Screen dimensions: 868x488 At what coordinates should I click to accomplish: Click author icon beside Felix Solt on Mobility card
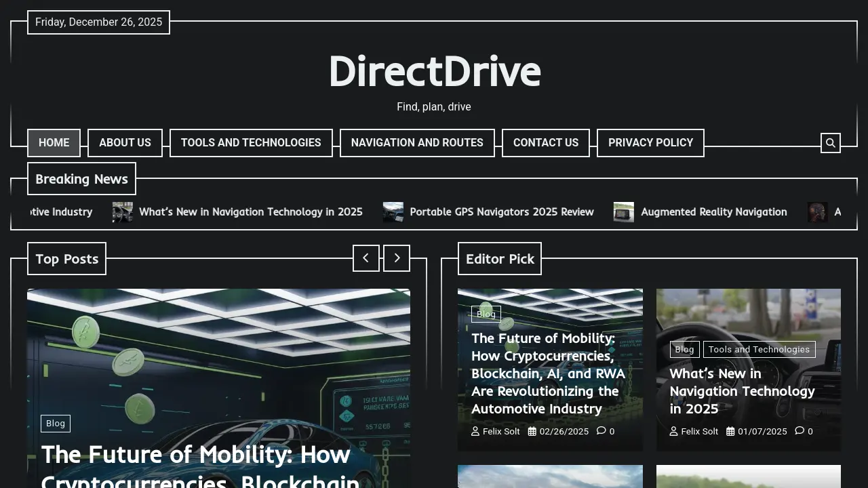pos(475,431)
